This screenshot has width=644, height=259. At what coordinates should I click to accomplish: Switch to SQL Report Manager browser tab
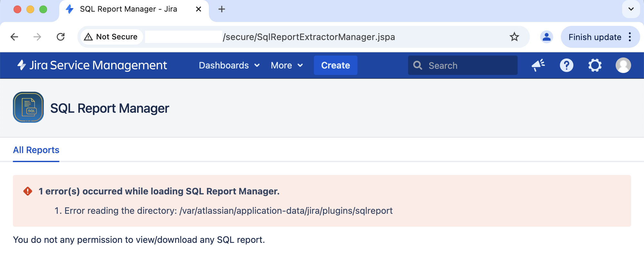point(128,9)
